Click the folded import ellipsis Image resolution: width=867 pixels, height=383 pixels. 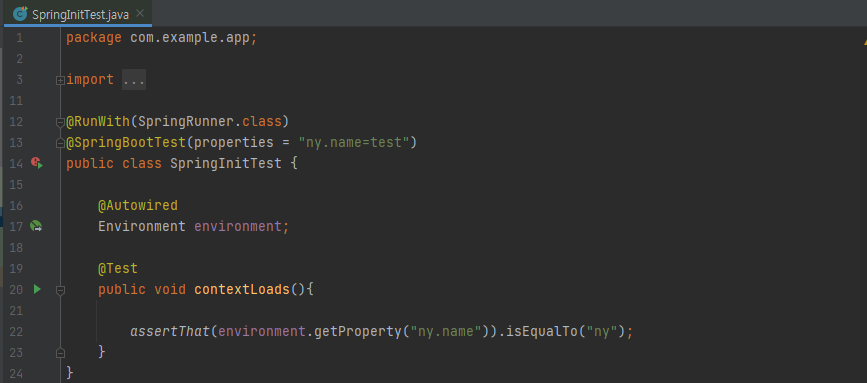coord(133,80)
